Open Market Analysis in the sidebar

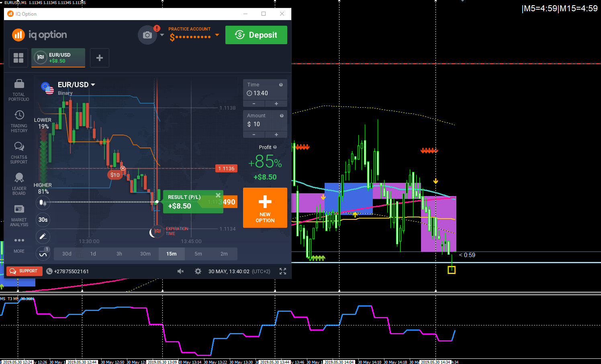click(19, 215)
